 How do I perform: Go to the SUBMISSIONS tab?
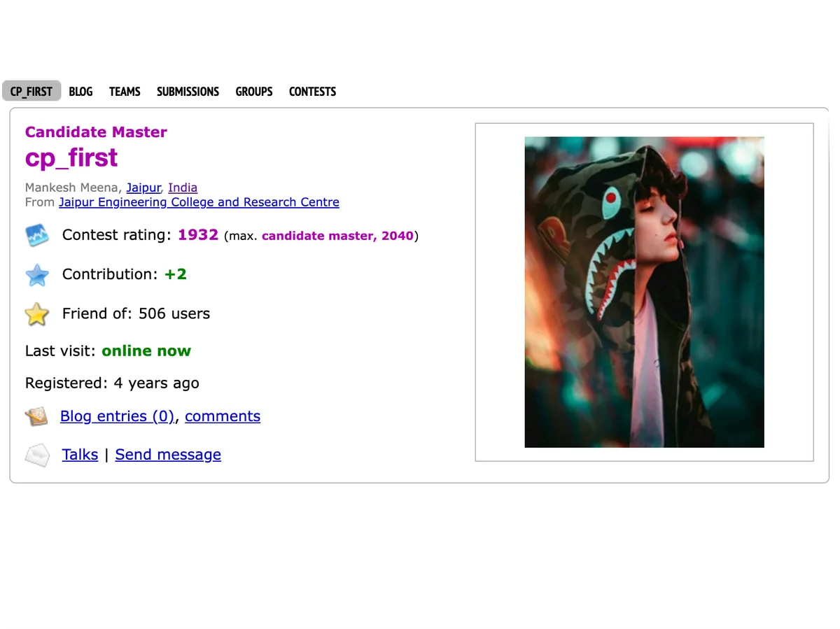188,92
